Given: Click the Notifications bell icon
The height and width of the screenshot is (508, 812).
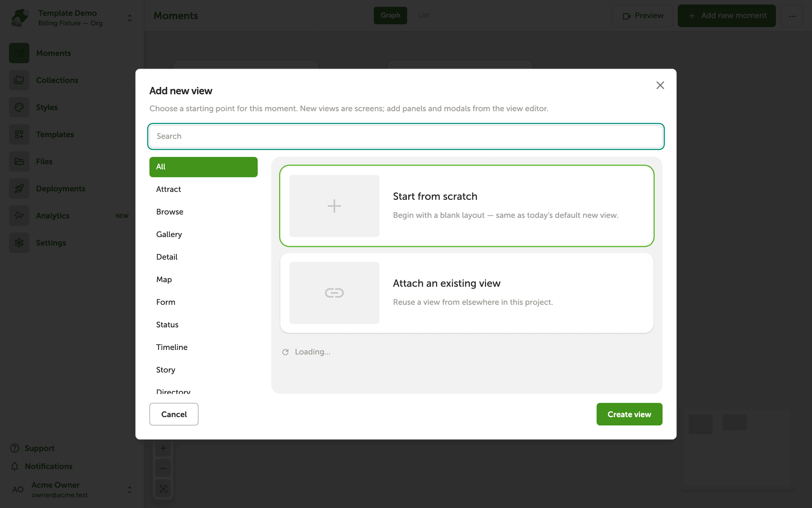Looking at the screenshot, I should 15,466.
